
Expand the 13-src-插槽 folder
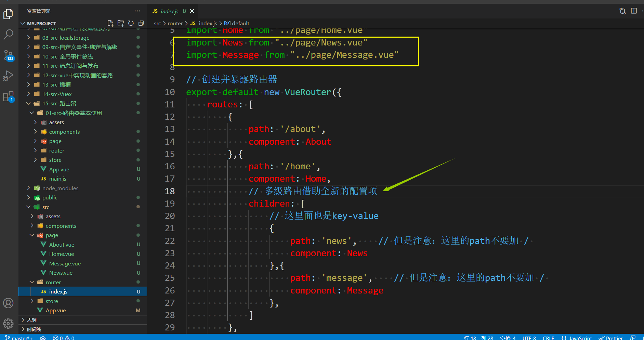point(83,84)
